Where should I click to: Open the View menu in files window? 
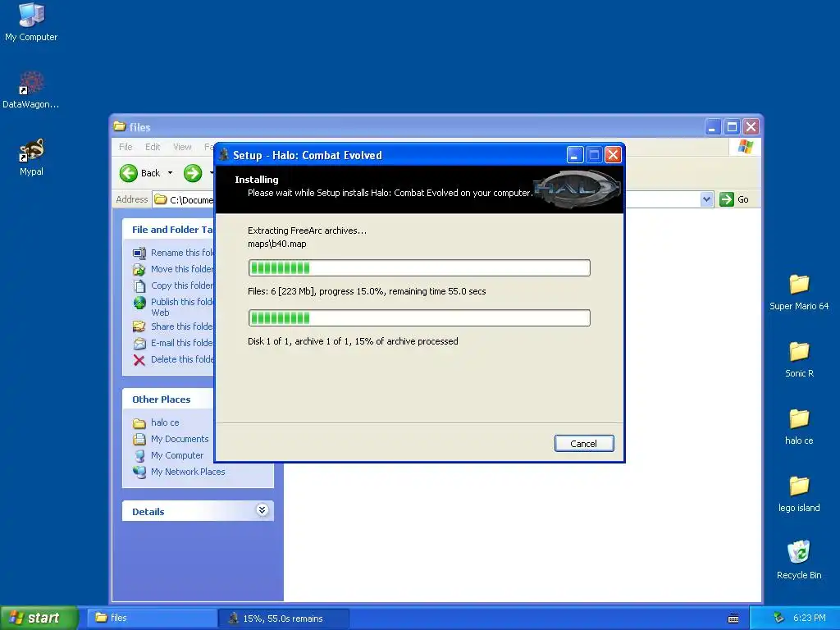[x=182, y=147]
